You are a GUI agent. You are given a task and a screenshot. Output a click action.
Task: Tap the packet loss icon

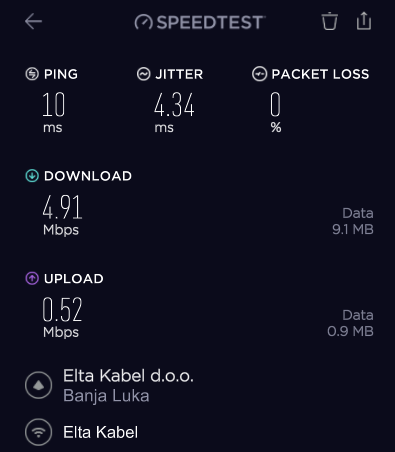click(x=259, y=74)
